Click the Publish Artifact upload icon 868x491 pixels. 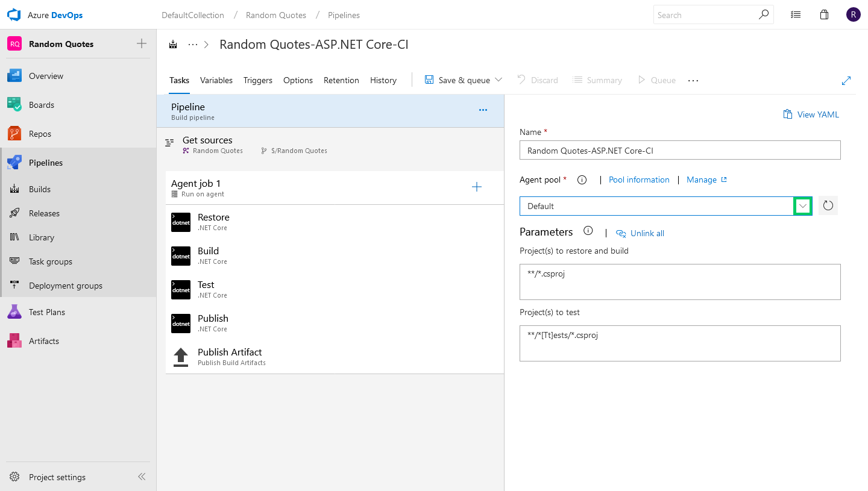(x=181, y=357)
